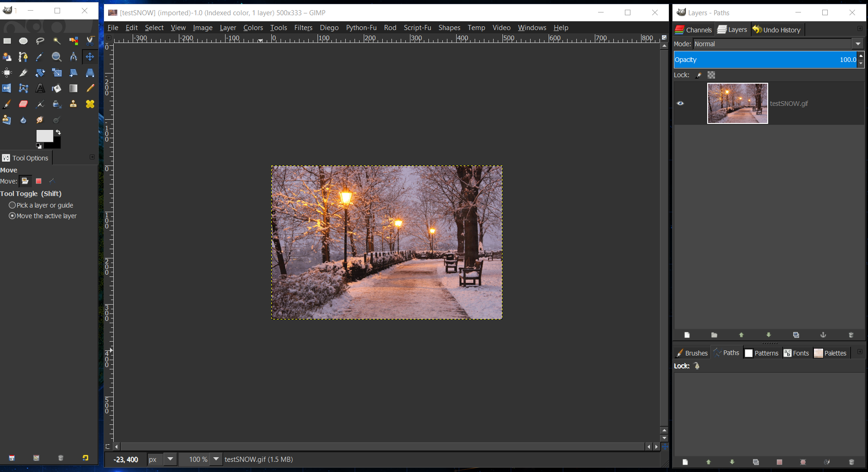Open Layers dock tab configuration menu
The height and width of the screenshot is (472, 868).
(860, 29)
